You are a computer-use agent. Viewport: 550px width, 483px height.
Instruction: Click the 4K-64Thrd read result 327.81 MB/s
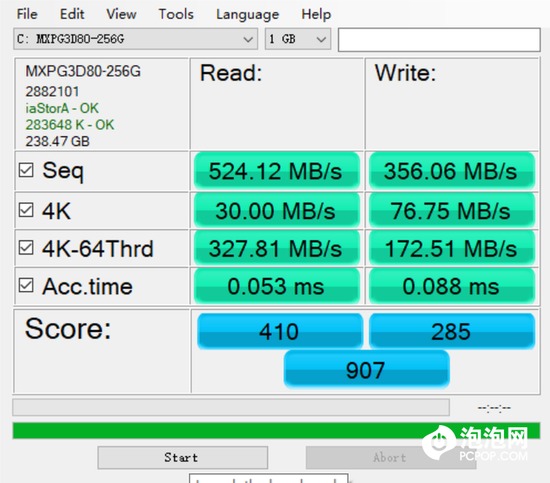[277, 248]
